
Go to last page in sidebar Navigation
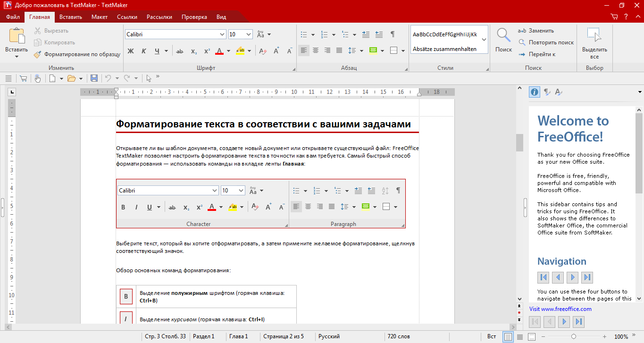pyautogui.click(x=587, y=277)
